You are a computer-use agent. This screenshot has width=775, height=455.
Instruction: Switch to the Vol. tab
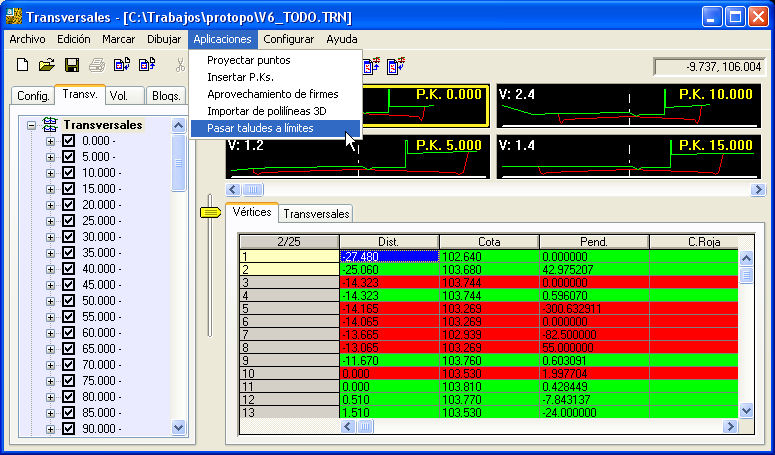125,96
